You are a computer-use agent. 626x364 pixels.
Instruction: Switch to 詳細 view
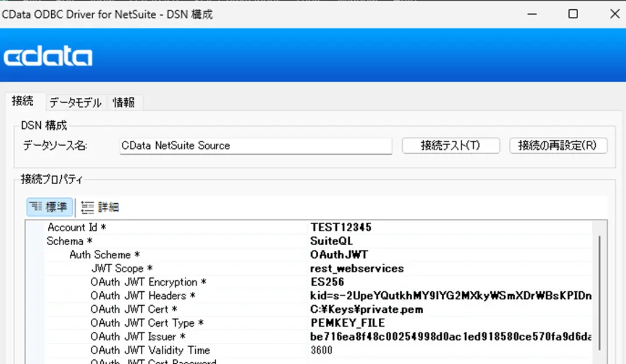[100, 207]
